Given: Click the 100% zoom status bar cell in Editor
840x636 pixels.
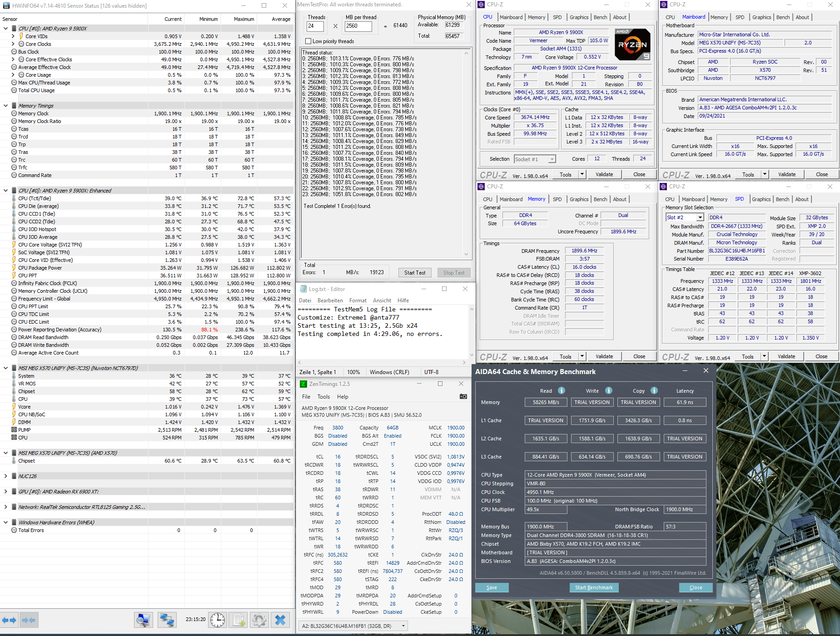Looking at the screenshot, I should (x=353, y=372).
